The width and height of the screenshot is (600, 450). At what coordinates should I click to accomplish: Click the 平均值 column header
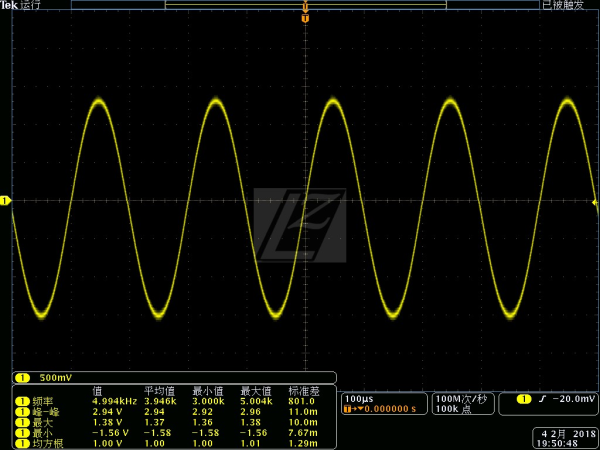pos(159,391)
